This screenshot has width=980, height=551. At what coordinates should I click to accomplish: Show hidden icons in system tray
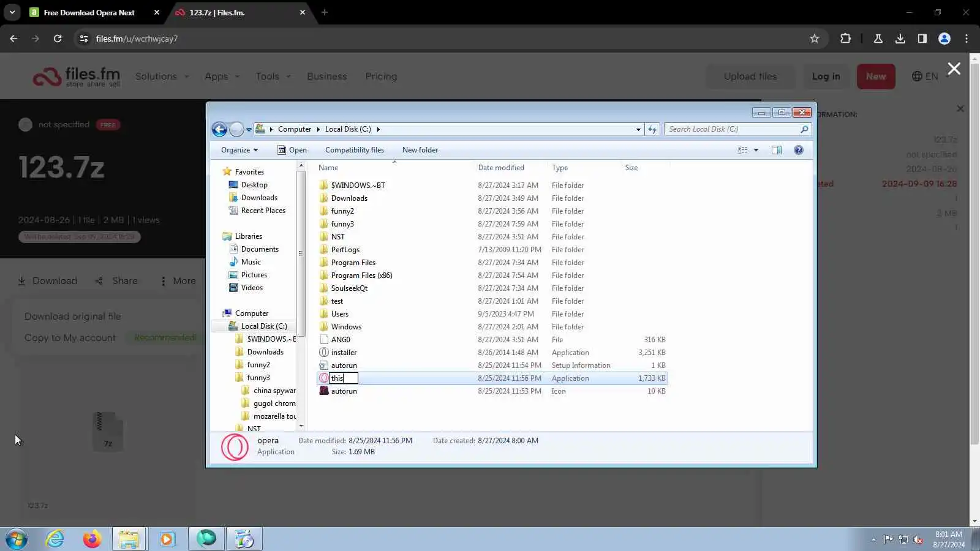click(x=873, y=539)
